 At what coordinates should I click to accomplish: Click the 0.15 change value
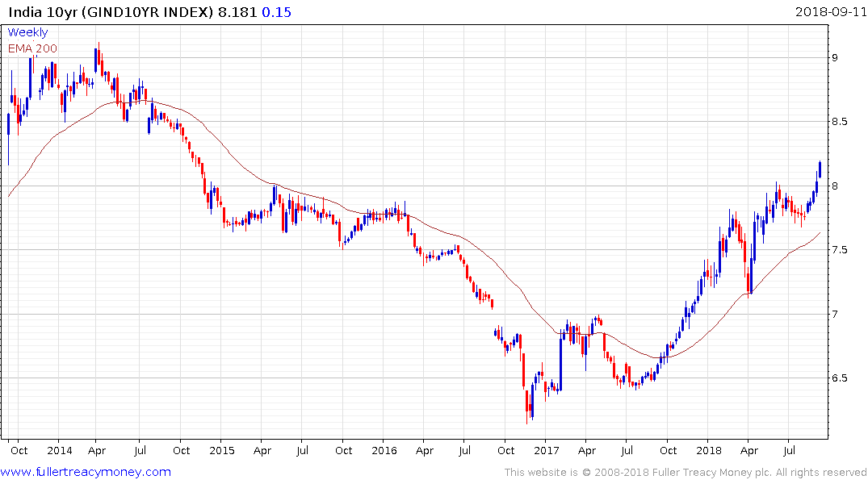click(276, 12)
